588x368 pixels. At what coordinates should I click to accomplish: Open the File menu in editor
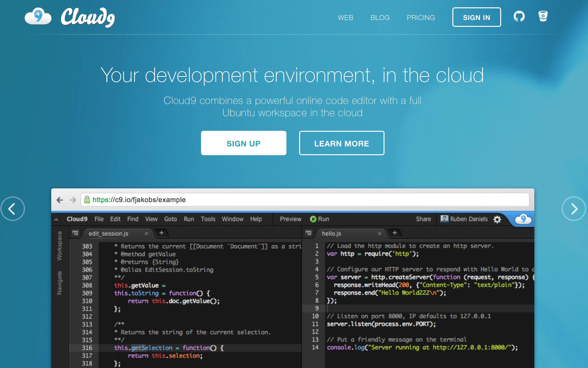tap(99, 219)
